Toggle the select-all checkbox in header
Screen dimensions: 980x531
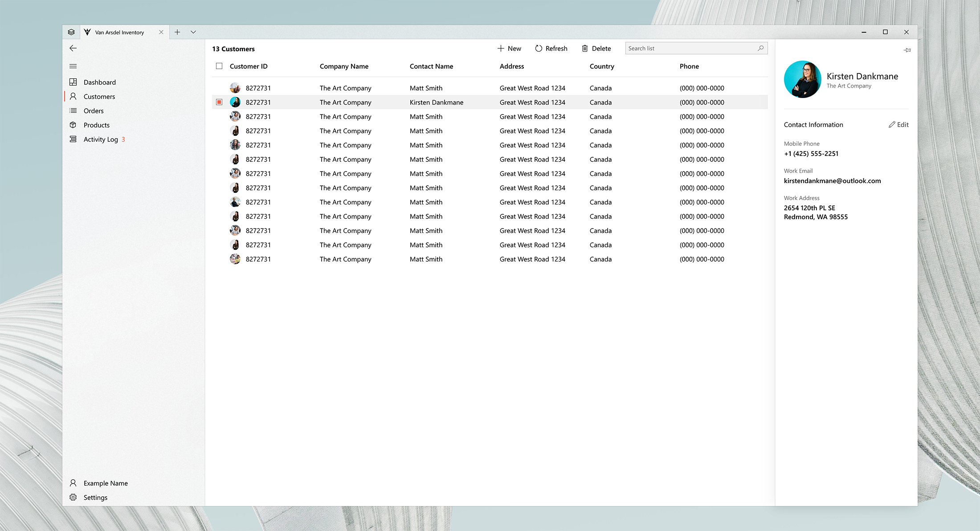click(x=219, y=66)
